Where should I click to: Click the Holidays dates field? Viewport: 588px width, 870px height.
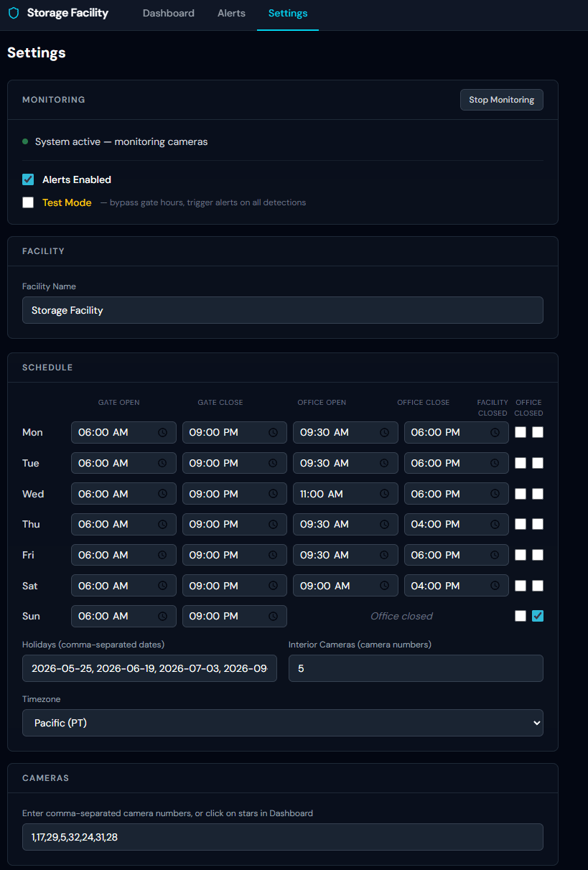tap(149, 668)
